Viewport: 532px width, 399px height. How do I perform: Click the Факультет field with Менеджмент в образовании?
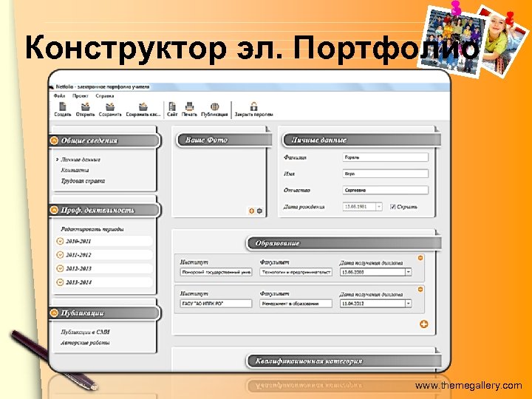tap(296, 304)
